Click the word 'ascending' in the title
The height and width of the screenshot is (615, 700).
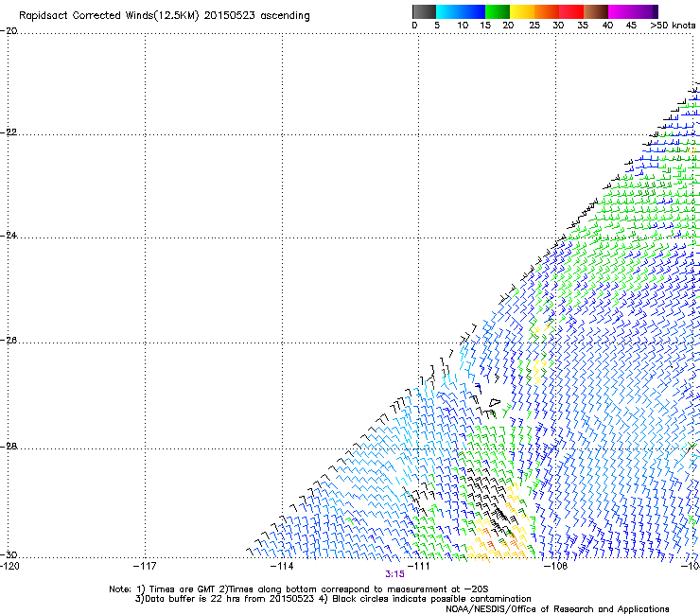click(x=285, y=16)
